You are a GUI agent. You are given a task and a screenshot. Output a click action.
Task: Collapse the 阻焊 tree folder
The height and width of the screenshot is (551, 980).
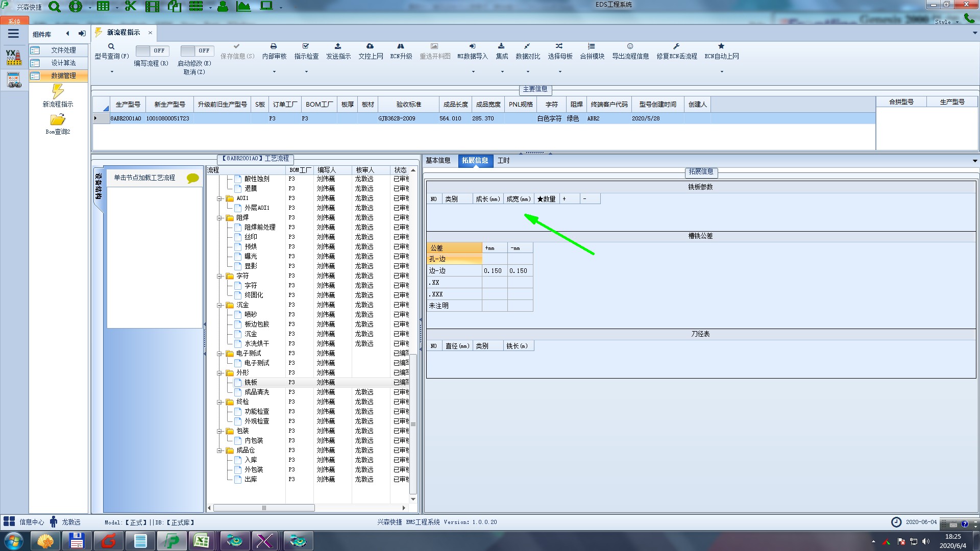point(219,218)
